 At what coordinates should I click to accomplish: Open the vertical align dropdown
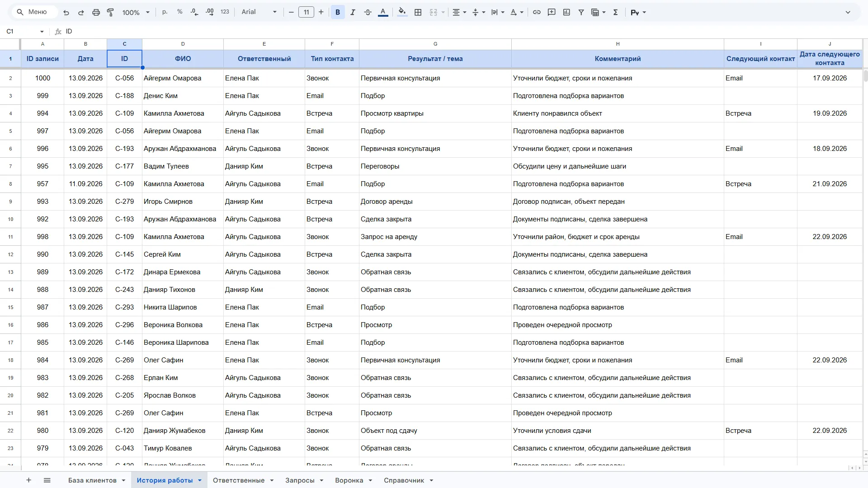click(x=478, y=12)
